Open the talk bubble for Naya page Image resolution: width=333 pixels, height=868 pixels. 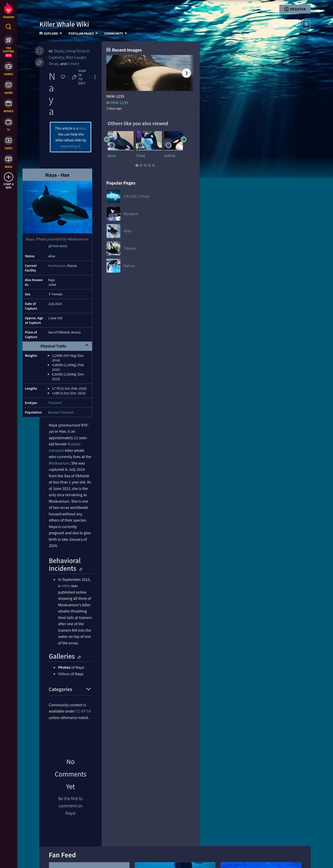[x=63, y=77]
